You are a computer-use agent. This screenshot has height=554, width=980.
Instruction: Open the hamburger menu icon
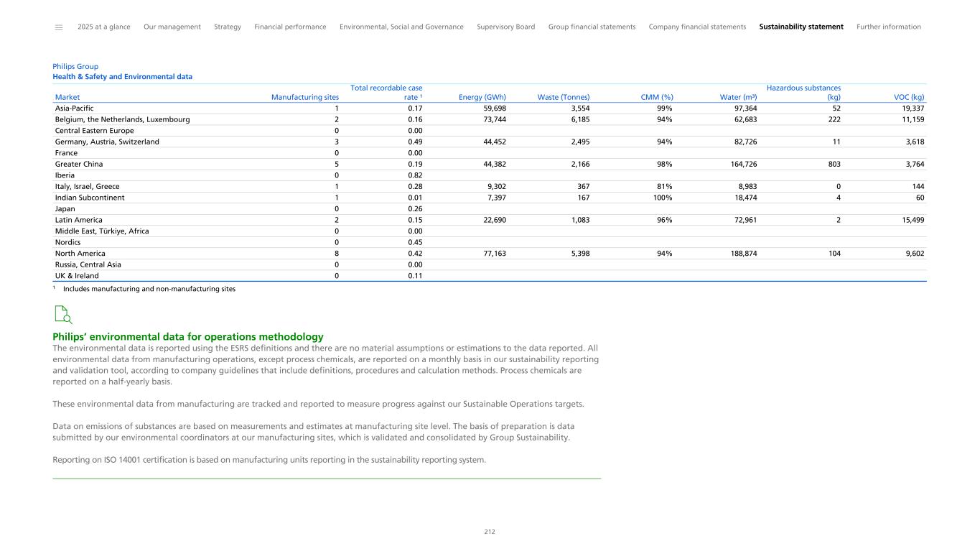click(x=59, y=27)
